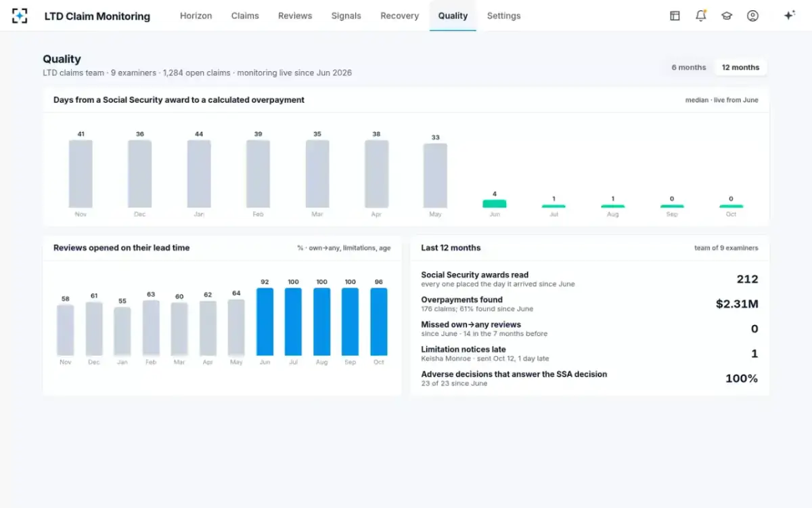Click the team of 9 examiners note
Image resolution: width=812 pixels, height=508 pixels.
726,248
